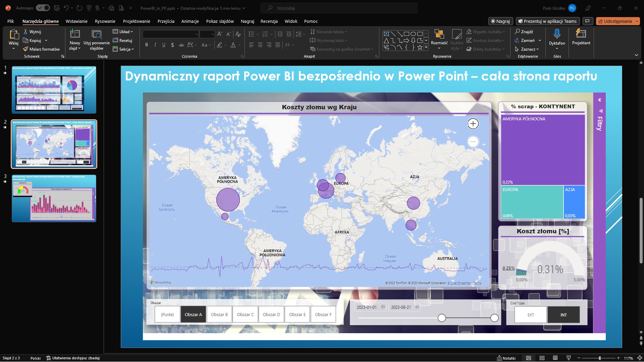Click increase font size icon
Image resolution: width=644 pixels, height=362 pixels.
[x=220, y=34]
